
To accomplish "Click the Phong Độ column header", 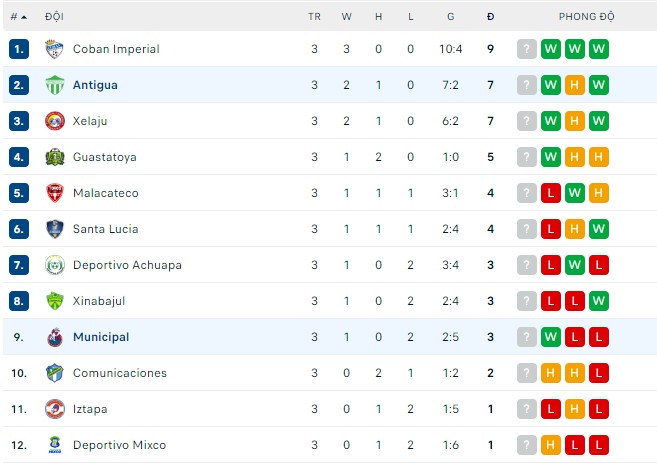I will point(586,17).
